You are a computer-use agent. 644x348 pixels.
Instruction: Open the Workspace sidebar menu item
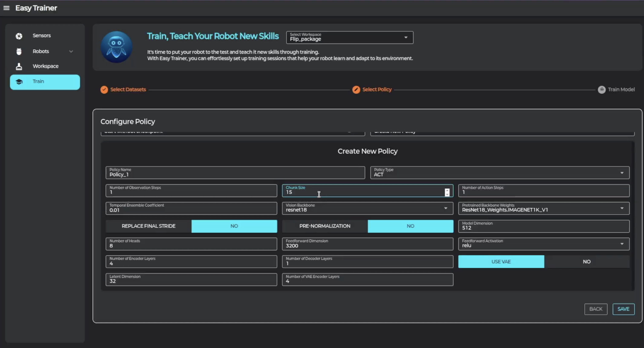click(x=46, y=66)
